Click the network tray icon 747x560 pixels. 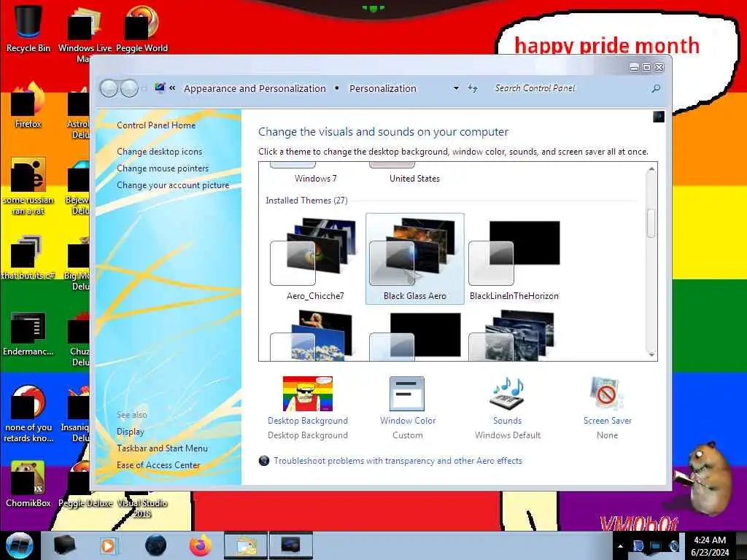point(656,546)
